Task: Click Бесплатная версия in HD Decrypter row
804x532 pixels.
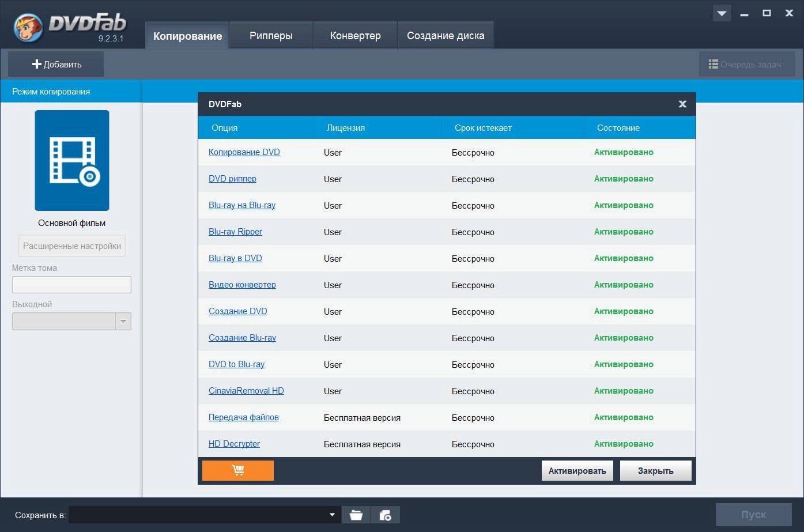Action: pyautogui.click(x=362, y=444)
